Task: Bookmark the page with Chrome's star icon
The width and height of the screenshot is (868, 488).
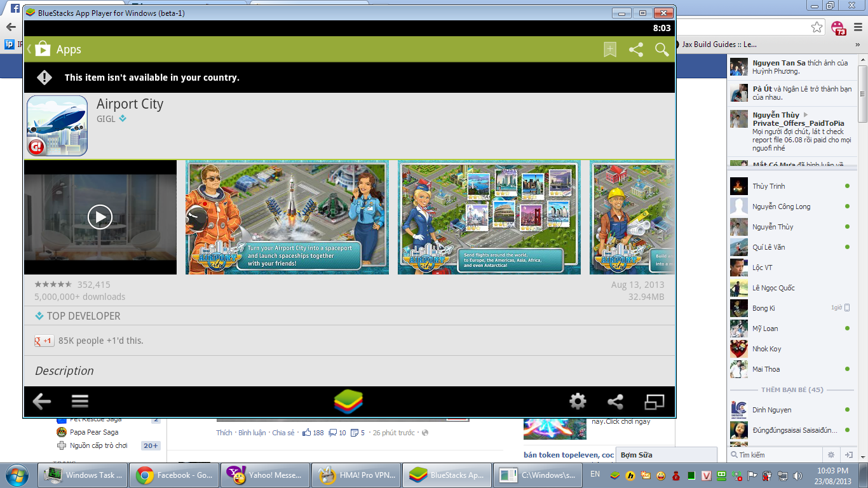Action: tap(817, 27)
